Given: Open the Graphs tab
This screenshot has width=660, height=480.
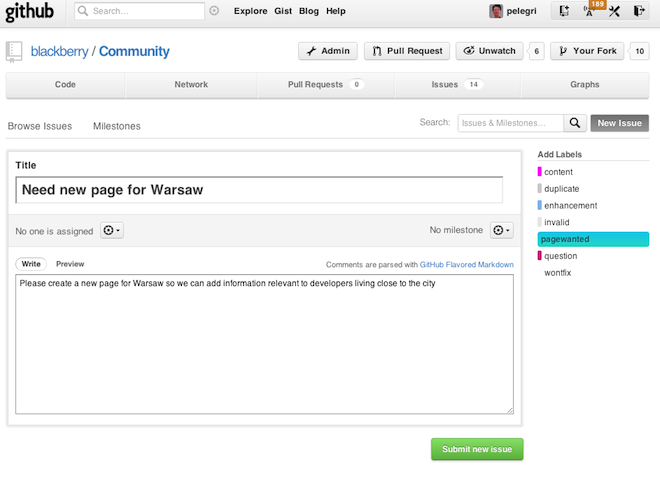Looking at the screenshot, I should tap(585, 85).
